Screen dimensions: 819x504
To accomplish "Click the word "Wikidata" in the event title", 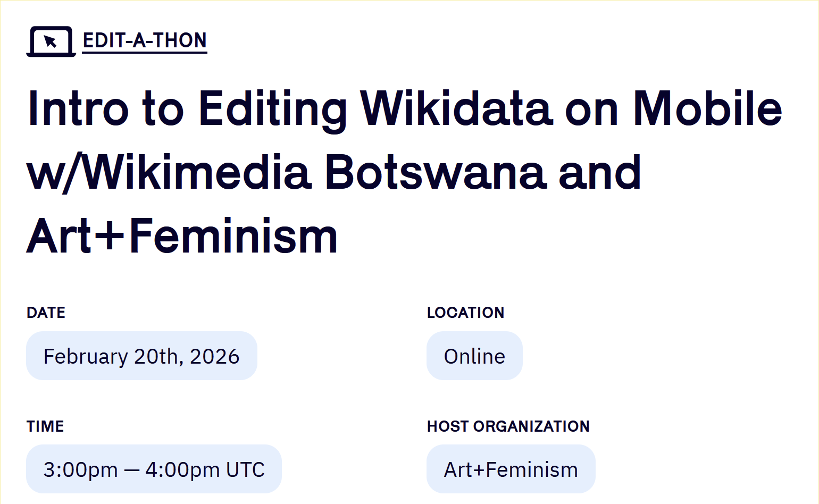I will point(456,109).
